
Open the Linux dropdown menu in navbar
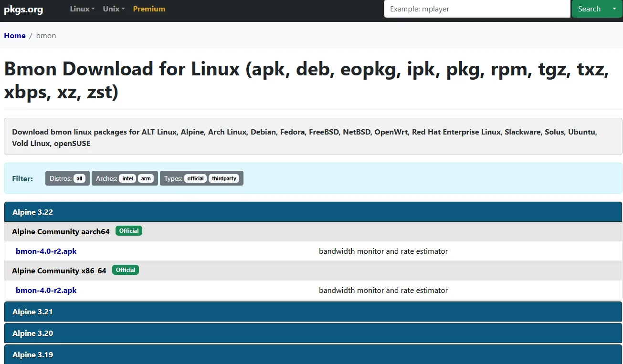tap(82, 9)
